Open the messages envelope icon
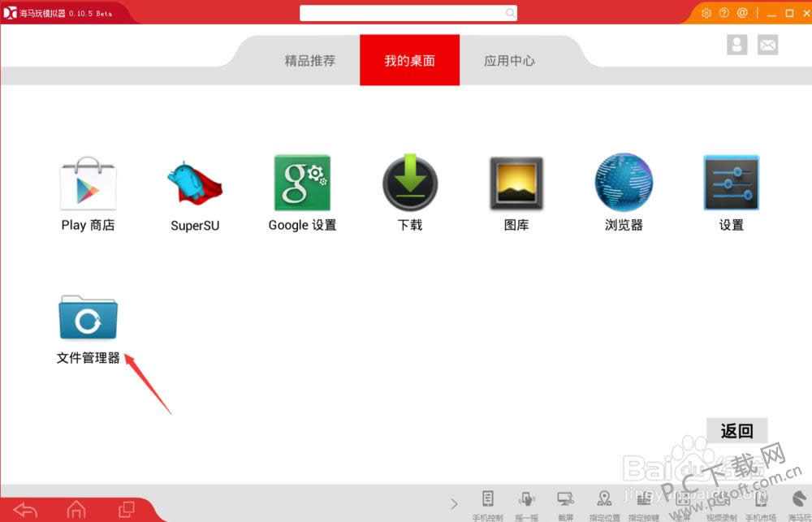 (x=767, y=45)
